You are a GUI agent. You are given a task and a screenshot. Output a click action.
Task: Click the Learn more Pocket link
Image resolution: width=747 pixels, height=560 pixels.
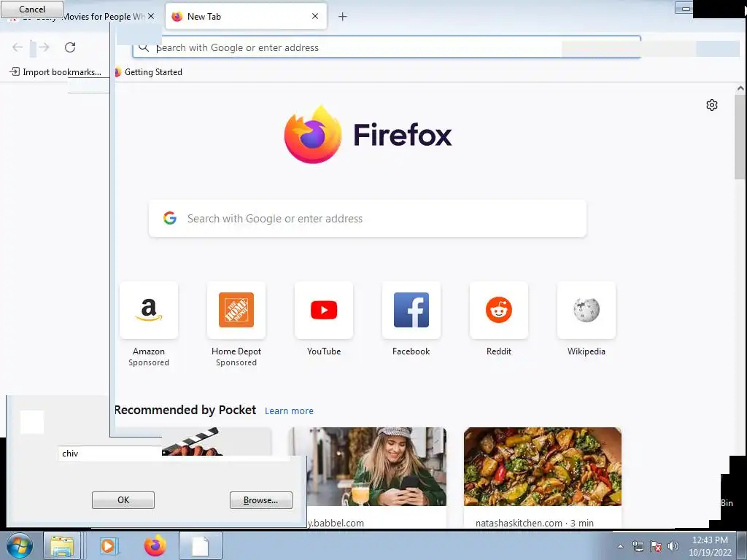click(x=289, y=411)
